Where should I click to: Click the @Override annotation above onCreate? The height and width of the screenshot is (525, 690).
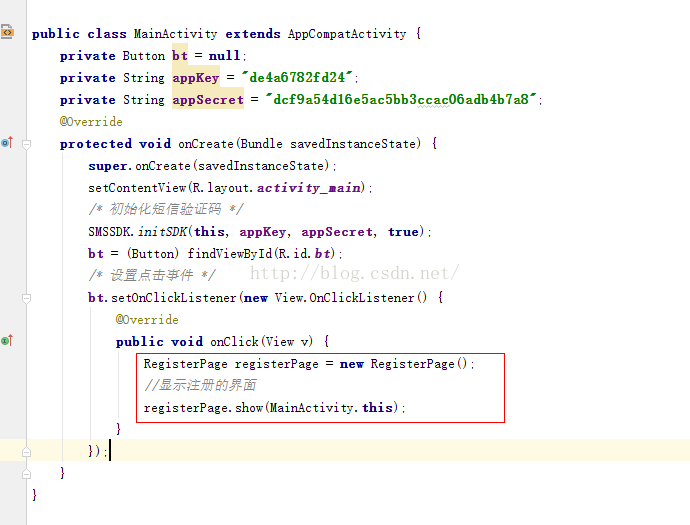tap(91, 122)
